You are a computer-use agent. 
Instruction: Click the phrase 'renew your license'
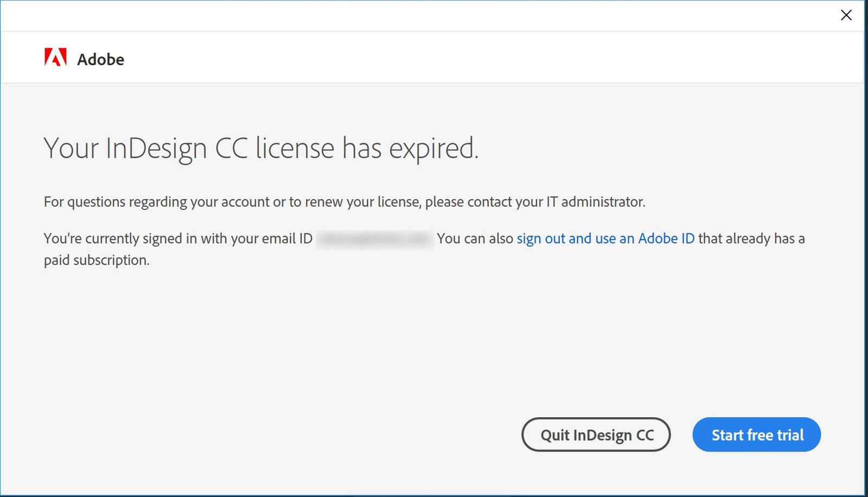[x=362, y=202]
